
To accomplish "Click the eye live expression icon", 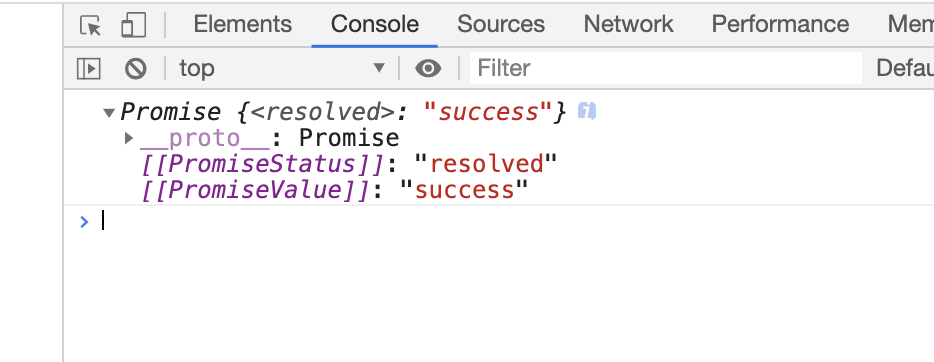I will pyautogui.click(x=428, y=68).
